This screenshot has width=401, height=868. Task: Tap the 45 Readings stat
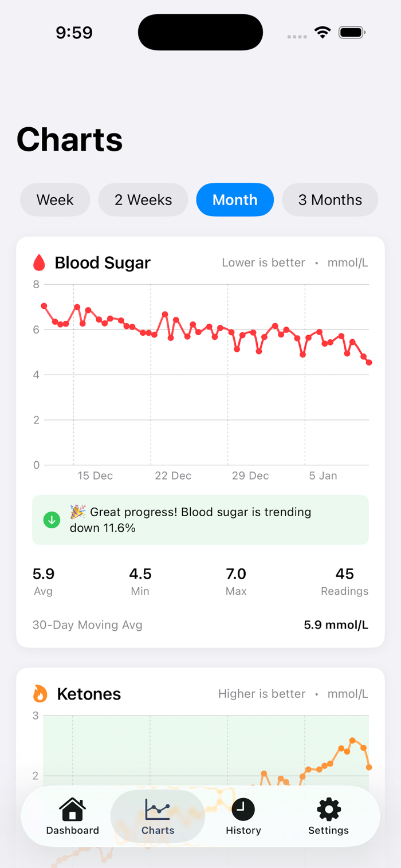coord(344,582)
